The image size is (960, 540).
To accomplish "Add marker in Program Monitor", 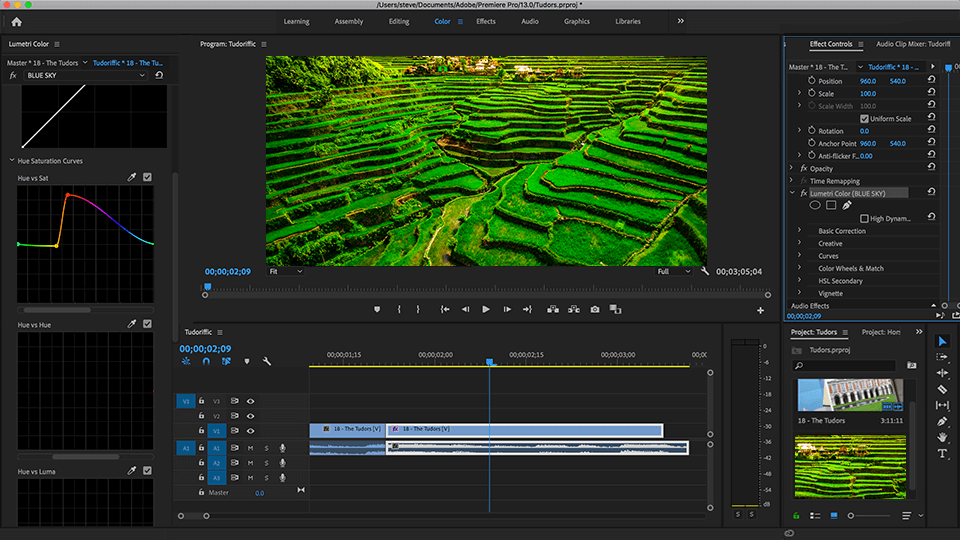I will coord(377,310).
